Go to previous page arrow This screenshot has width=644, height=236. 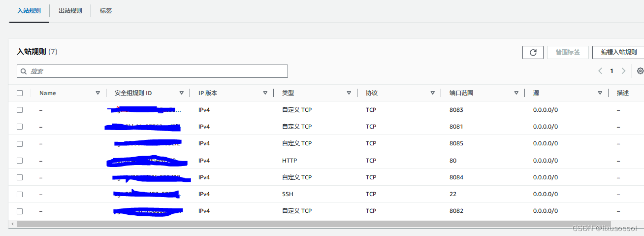point(600,71)
